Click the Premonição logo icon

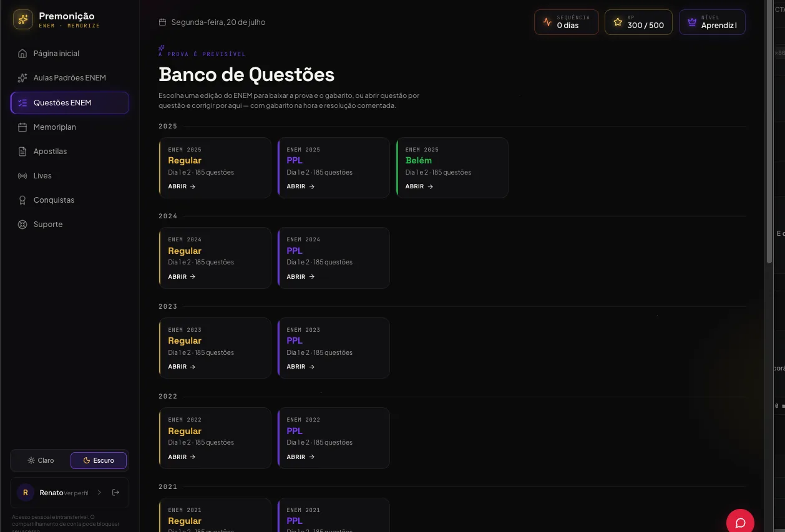coord(23,20)
